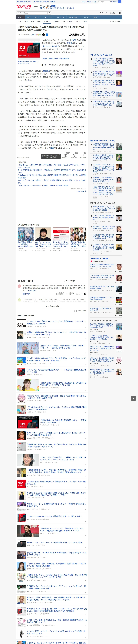Open video ranking item 1 thumbnail
This screenshot has width=138, height=644.
click(119, 209)
